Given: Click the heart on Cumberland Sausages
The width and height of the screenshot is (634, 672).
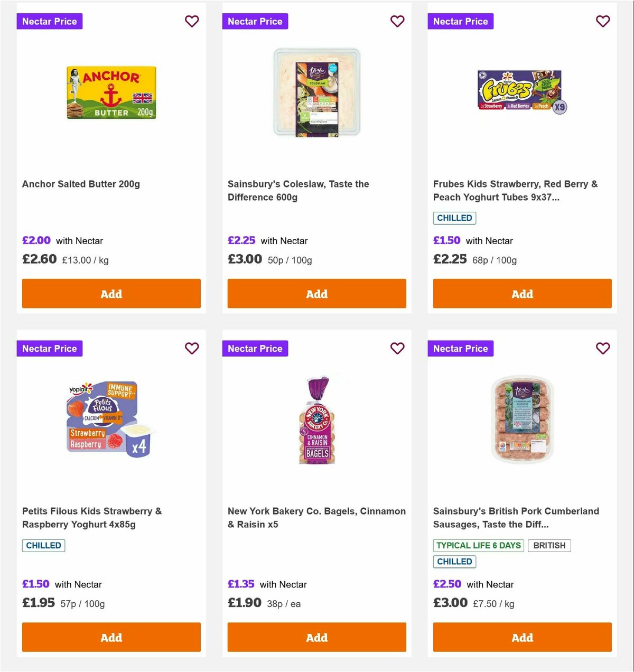Looking at the screenshot, I should [603, 348].
